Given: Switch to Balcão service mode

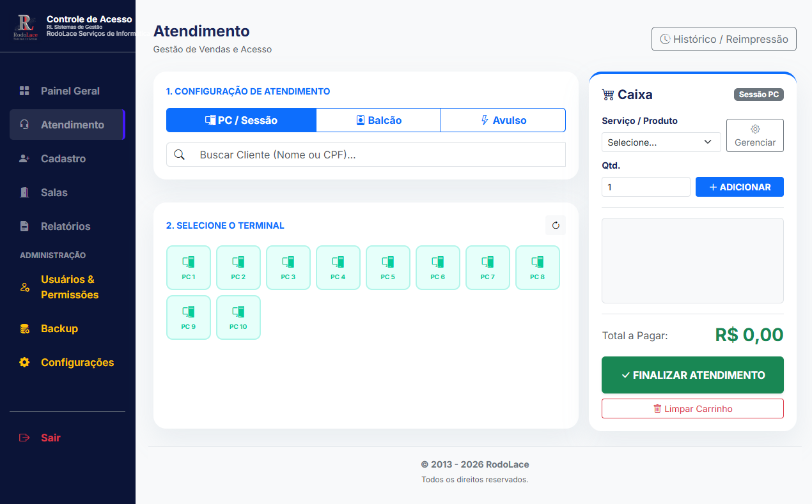Looking at the screenshot, I should [379, 120].
